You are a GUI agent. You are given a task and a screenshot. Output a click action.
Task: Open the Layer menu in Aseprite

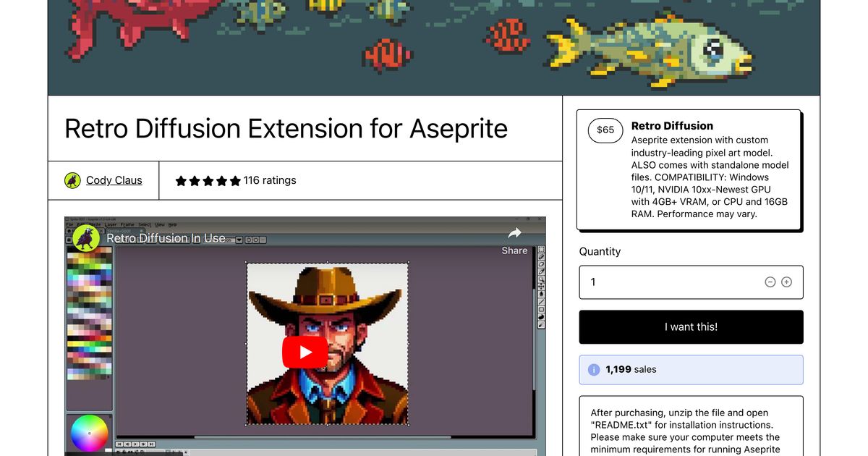(111, 224)
